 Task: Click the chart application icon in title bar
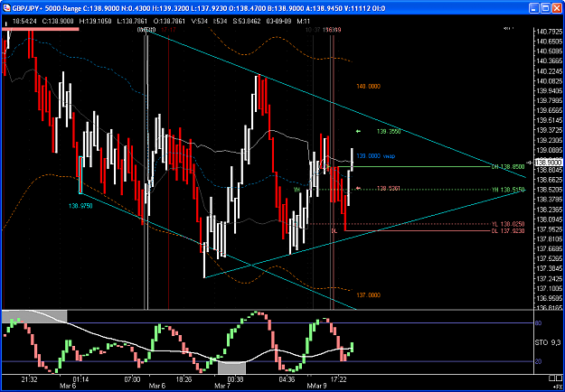coord(7,7)
